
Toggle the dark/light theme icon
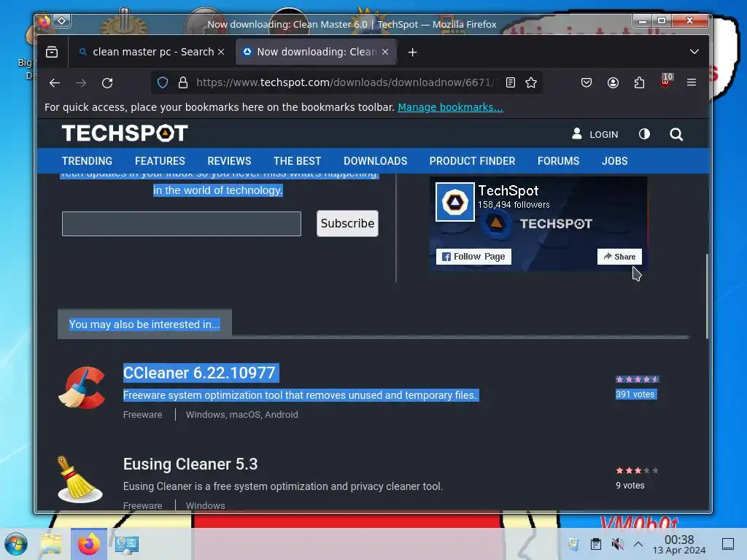[x=644, y=134]
